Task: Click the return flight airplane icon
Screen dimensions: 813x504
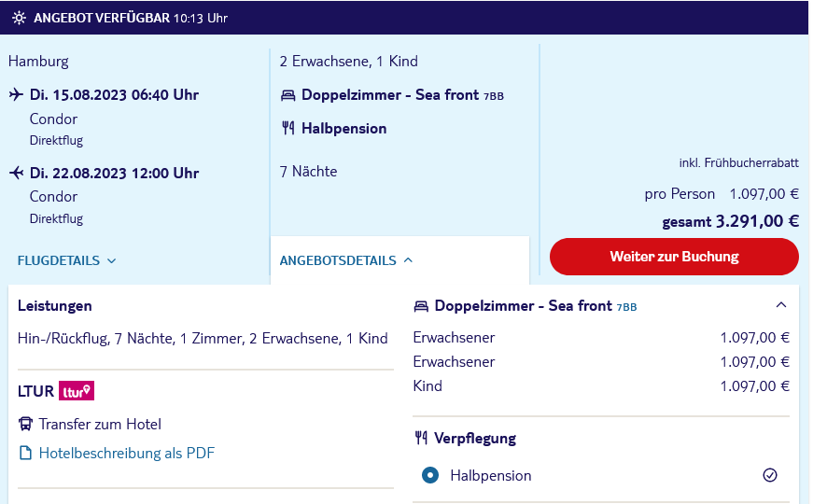Action: pyautogui.click(x=17, y=173)
